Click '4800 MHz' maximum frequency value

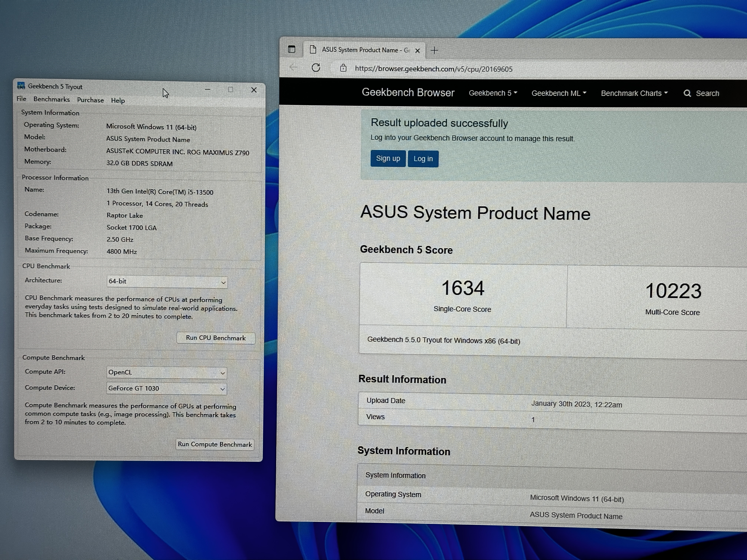122,252
